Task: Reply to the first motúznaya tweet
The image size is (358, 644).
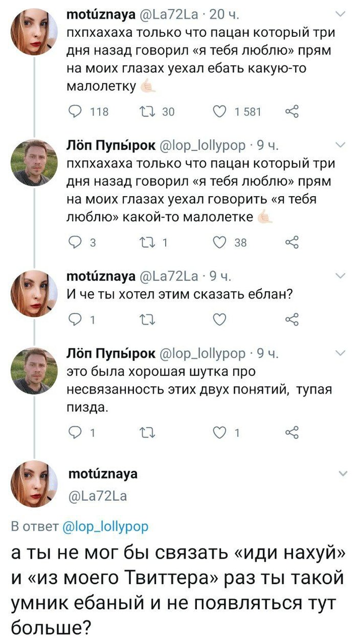Action: click(75, 111)
